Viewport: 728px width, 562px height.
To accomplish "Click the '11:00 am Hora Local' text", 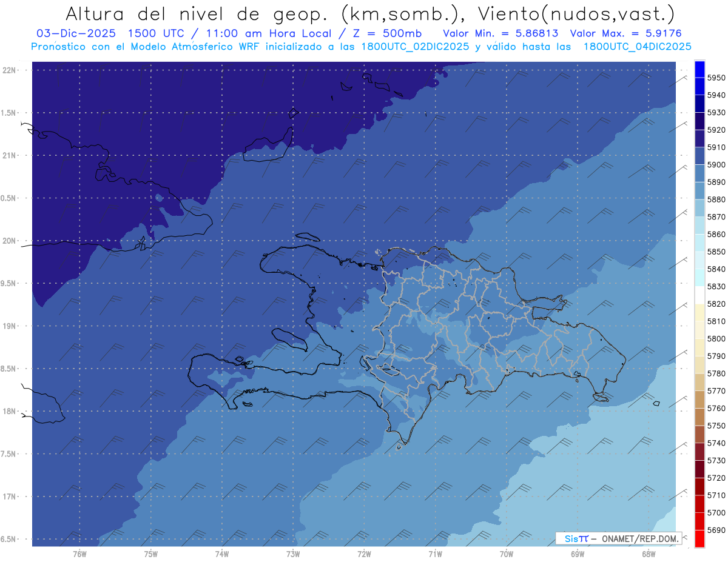I will coord(266,33).
